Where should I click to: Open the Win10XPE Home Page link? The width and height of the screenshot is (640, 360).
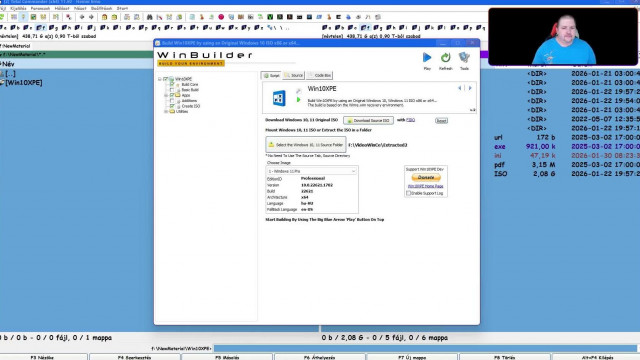click(x=425, y=186)
